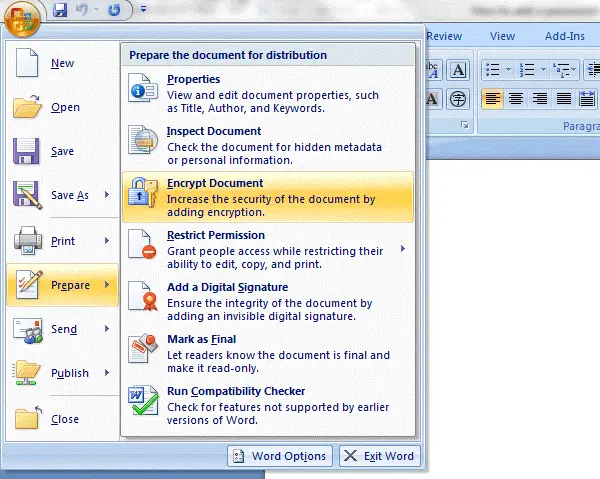Toggle Align Text Right
600x479 pixels.
point(540,99)
